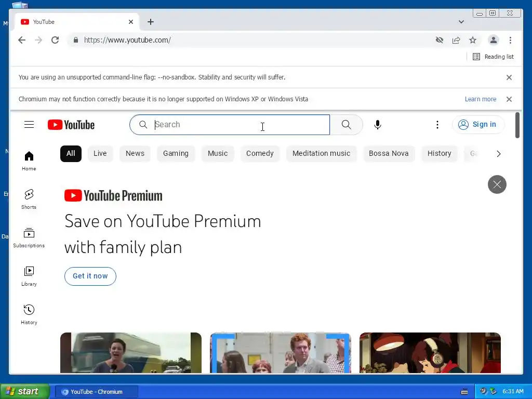The height and width of the screenshot is (399, 532).
Task: Reload the YouTube page
Action: [x=55, y=40]
